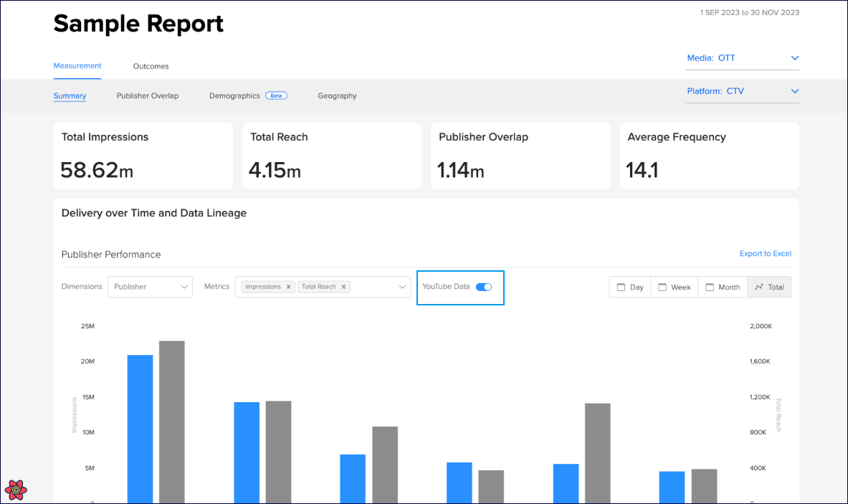Viewport: 848px width, 504px height.
Task: Open the Media: OTT dropdown
Action: 743,58
